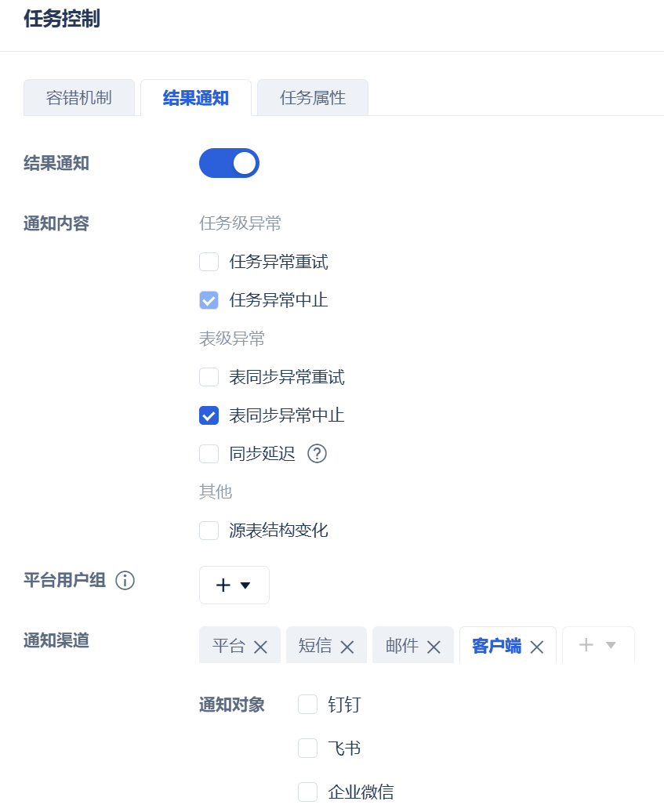Select the 短信 channel tab

[315, 646]
